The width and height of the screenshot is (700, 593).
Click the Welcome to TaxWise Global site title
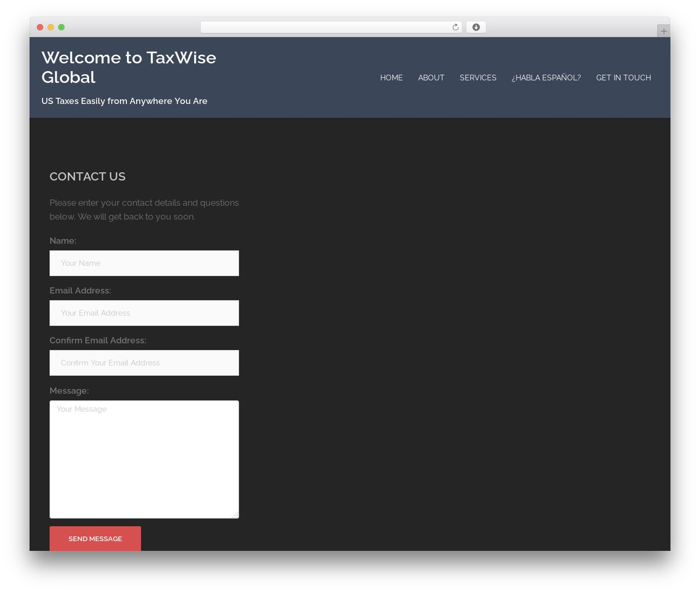coord(129,67)
